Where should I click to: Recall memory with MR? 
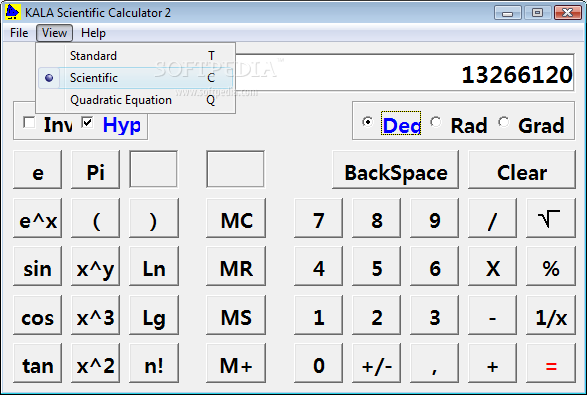tap(236, 266)
